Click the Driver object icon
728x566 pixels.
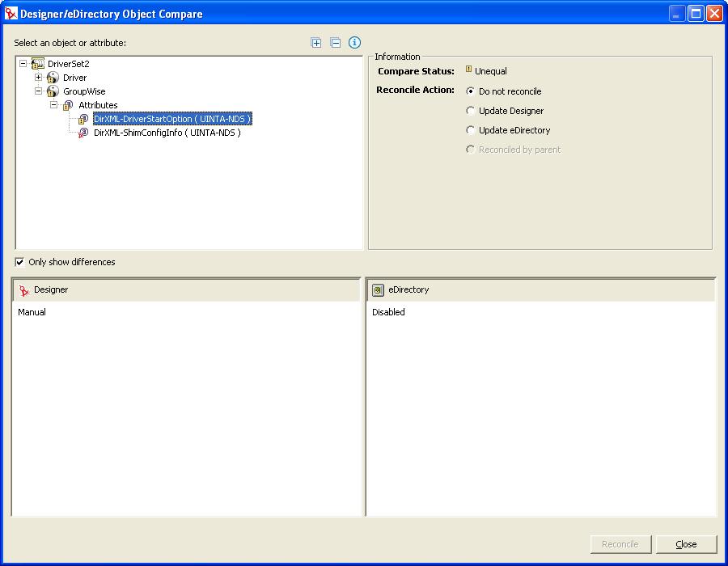pos(53,78)
